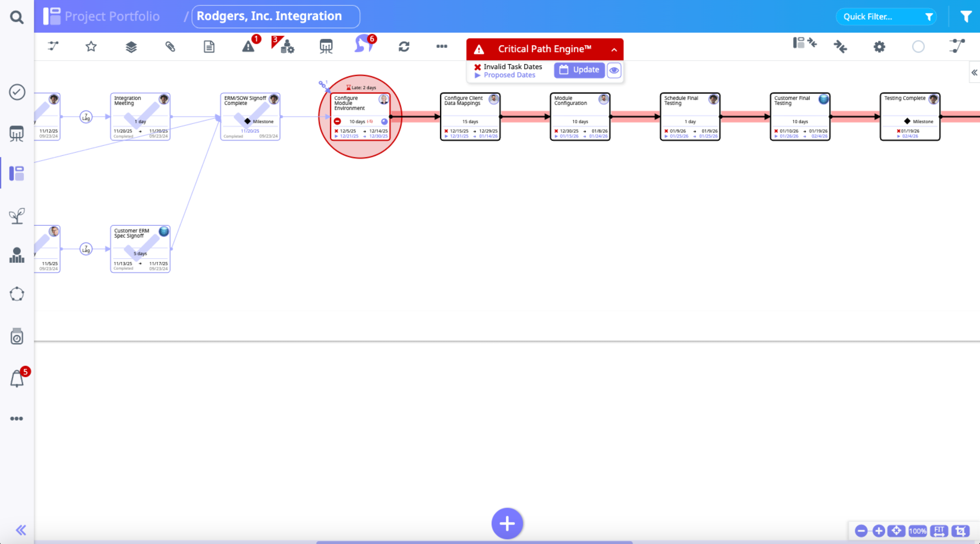980x544 pixels.
Task: Click the document notes icon
Action: pos(209,46)
